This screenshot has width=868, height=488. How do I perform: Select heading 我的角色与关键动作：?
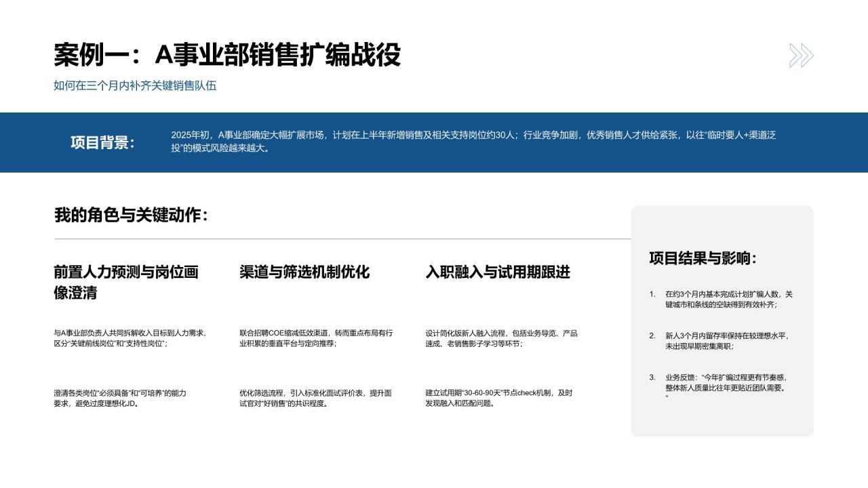click(x=131, y=215)
